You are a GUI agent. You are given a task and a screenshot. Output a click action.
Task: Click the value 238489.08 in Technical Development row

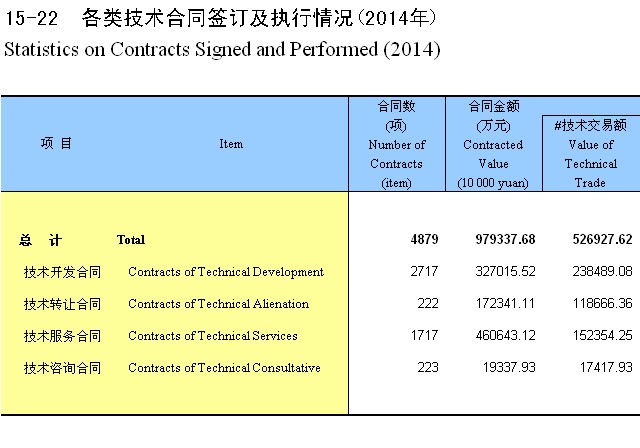pyautogui.click(x=597, y=272)
